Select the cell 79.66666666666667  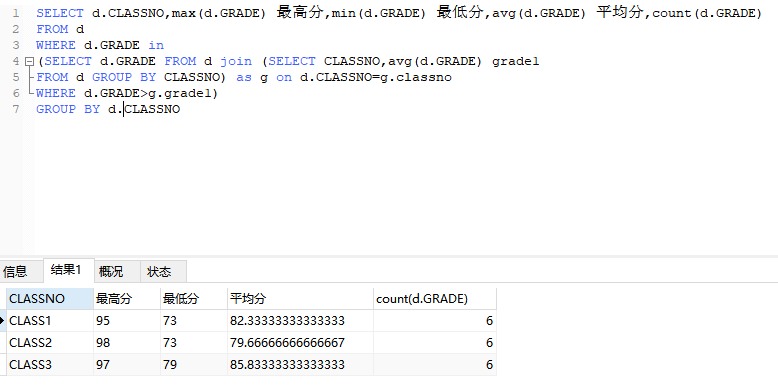[300, 342]
